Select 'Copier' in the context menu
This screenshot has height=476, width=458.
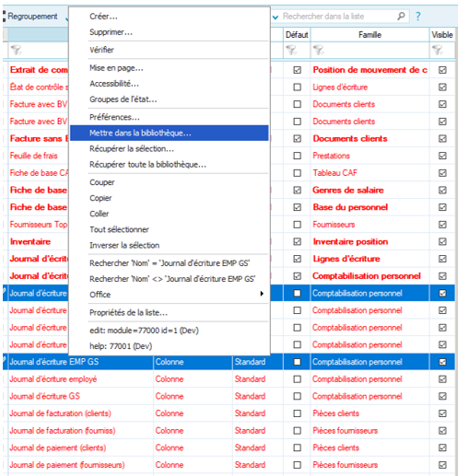tap(170, 198)
